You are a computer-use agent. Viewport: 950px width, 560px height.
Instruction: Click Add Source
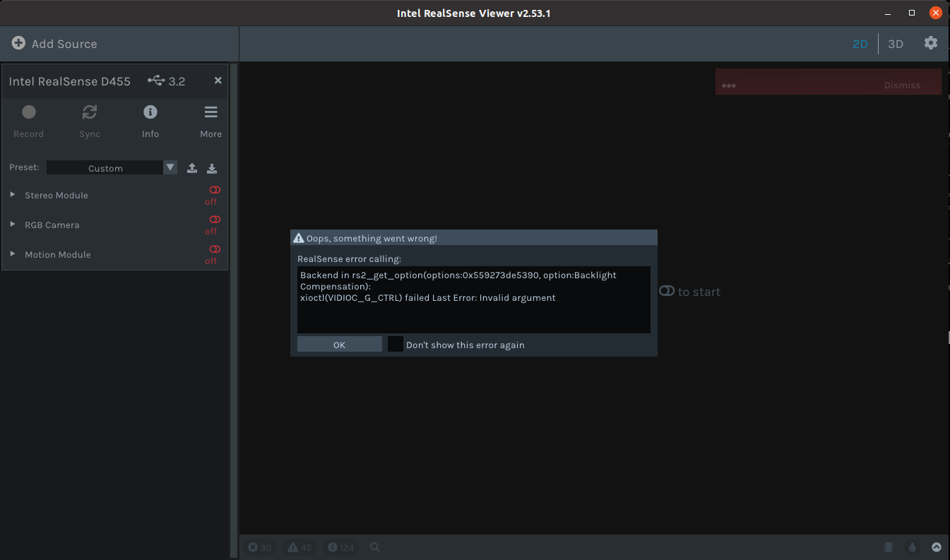pos(54,43)
